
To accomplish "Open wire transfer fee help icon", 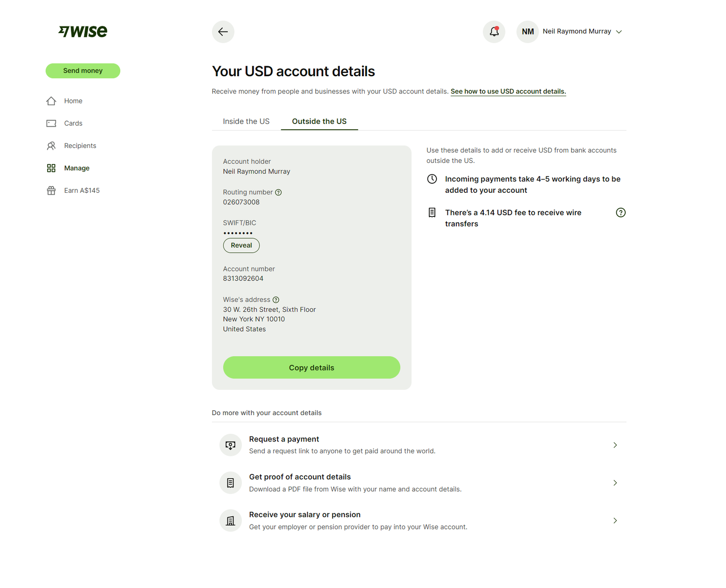I will click(x=620, y=213).
